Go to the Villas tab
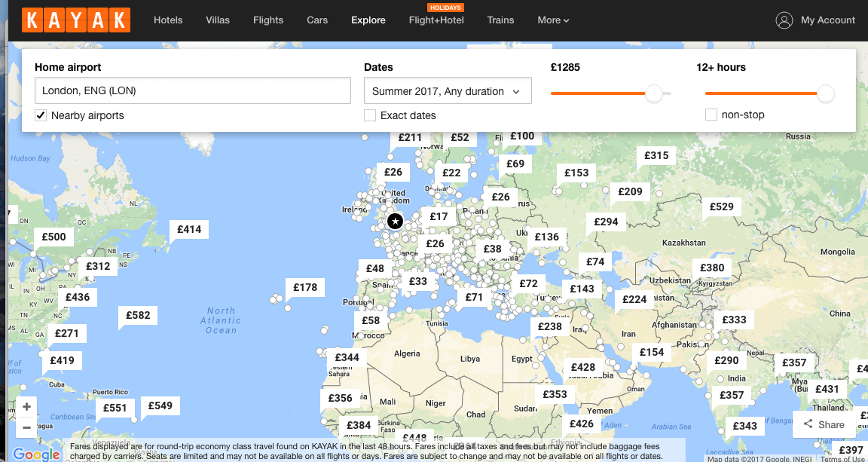The width and height of the screenshot is (868, 462). tap(218, 20)
